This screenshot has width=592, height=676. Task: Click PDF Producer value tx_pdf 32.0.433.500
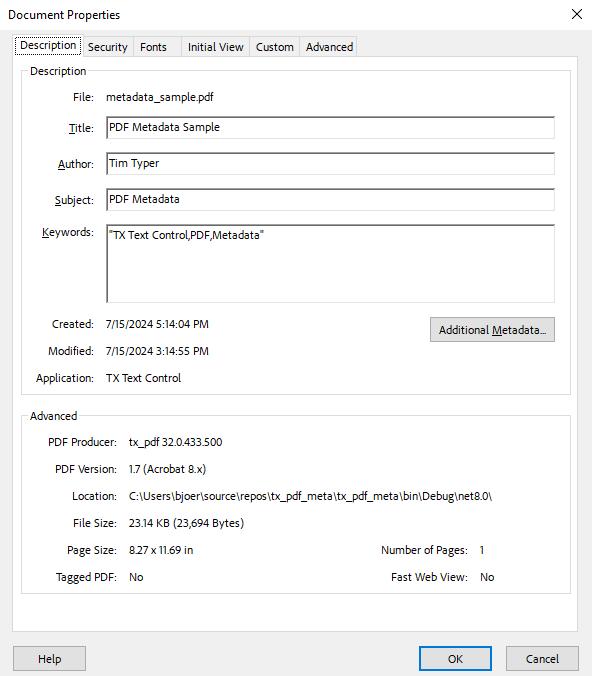175,442
